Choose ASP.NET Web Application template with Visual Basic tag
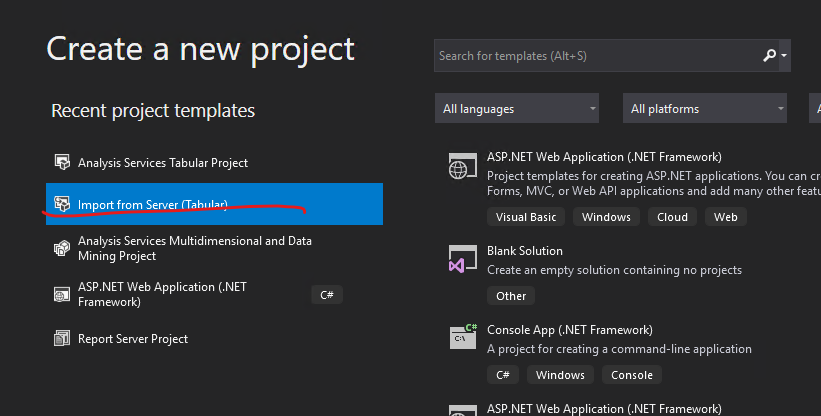 click(x=604, y=157)
